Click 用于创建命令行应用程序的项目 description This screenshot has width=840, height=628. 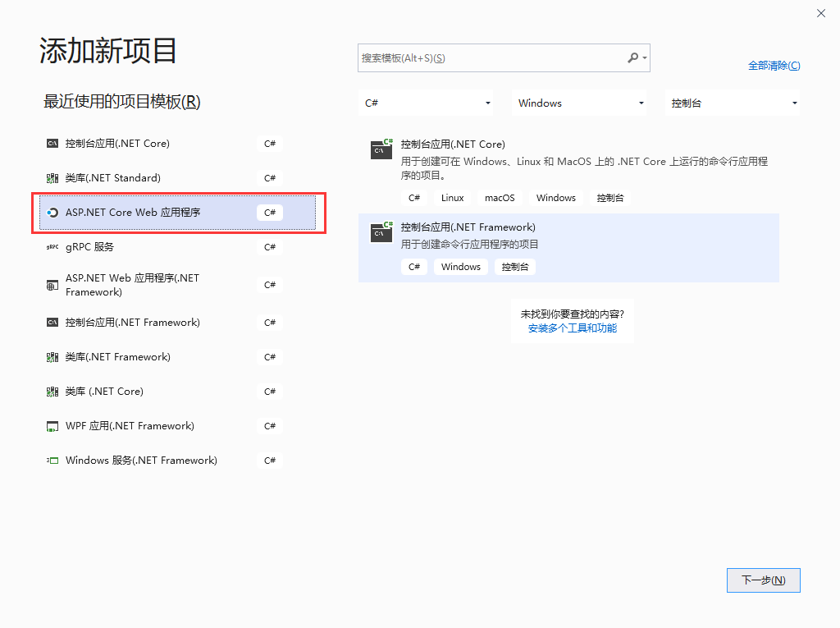click(x=469, y=245)
